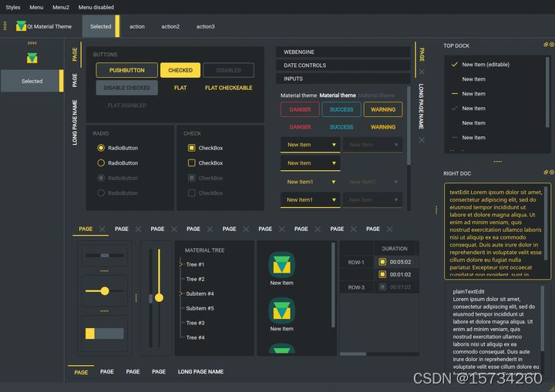Screen dimensions: 555x392
Task: Open the second New Item combo box
Action: (310, 163)
